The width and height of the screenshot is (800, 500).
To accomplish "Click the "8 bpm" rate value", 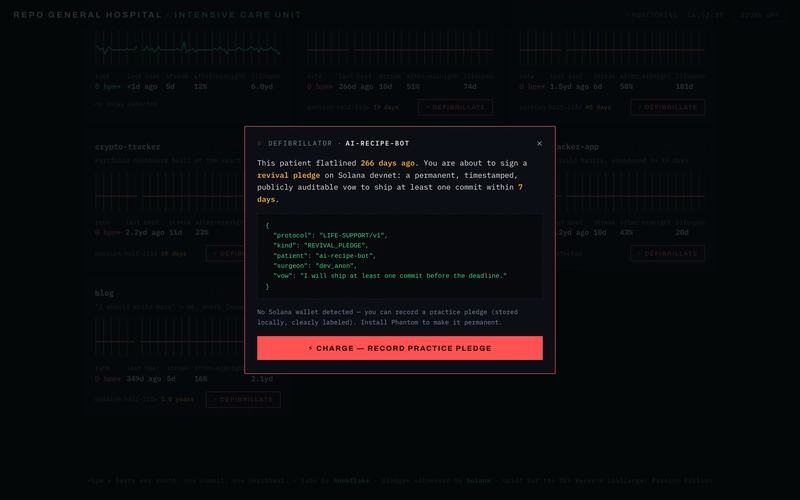I will (108, 87).
